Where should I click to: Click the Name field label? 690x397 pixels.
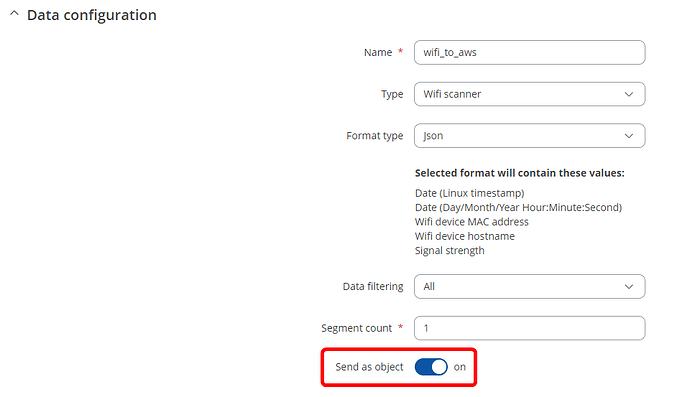tap(378, 52)
